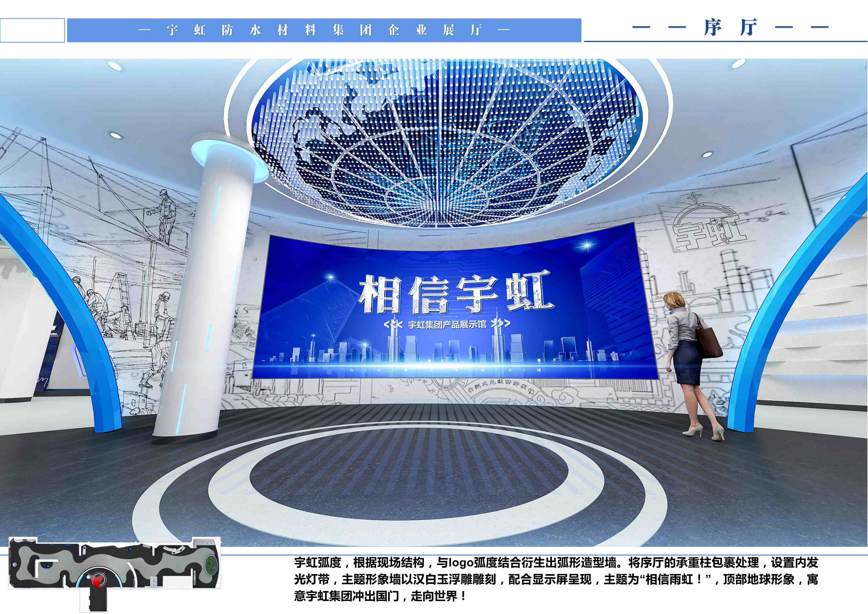Image resolution: width=868 pixels, height=614 pixels.
Task: Click the compass star above the 宇虹 logo
Action: [694, 197]
